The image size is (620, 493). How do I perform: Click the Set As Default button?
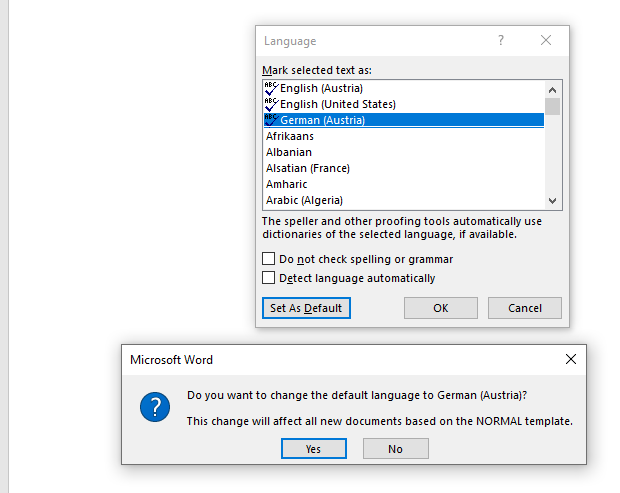click(306, 308)
